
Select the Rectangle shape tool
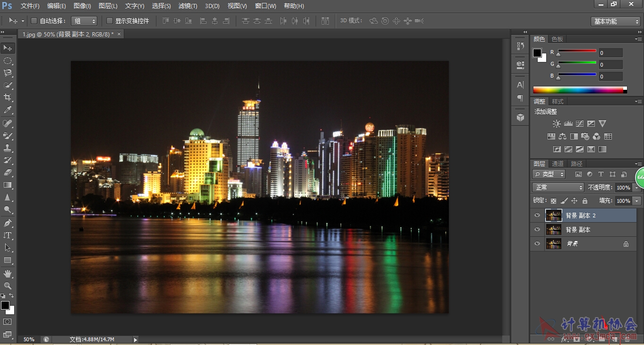pyautogui.click(x=8, y=260)
